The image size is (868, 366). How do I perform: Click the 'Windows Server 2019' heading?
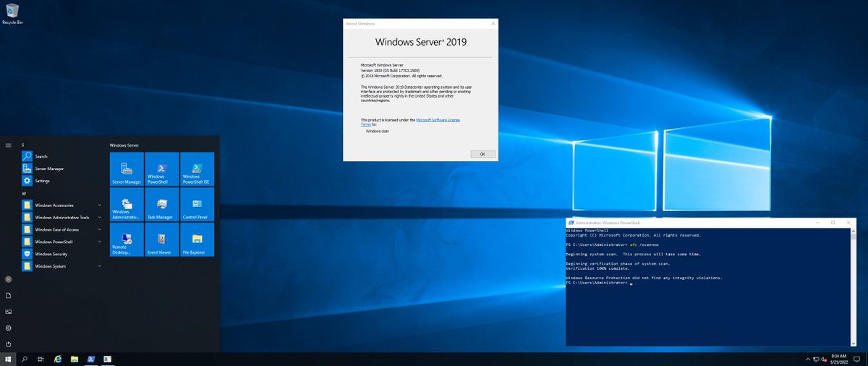pos(421,42)
